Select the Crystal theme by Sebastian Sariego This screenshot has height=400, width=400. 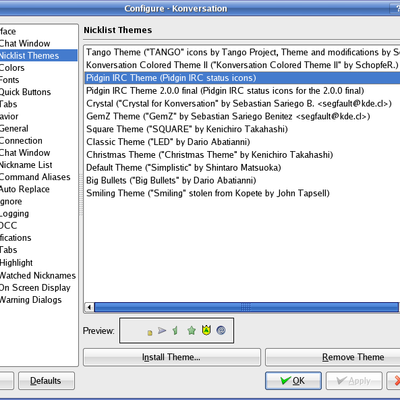tap(242, 104)
